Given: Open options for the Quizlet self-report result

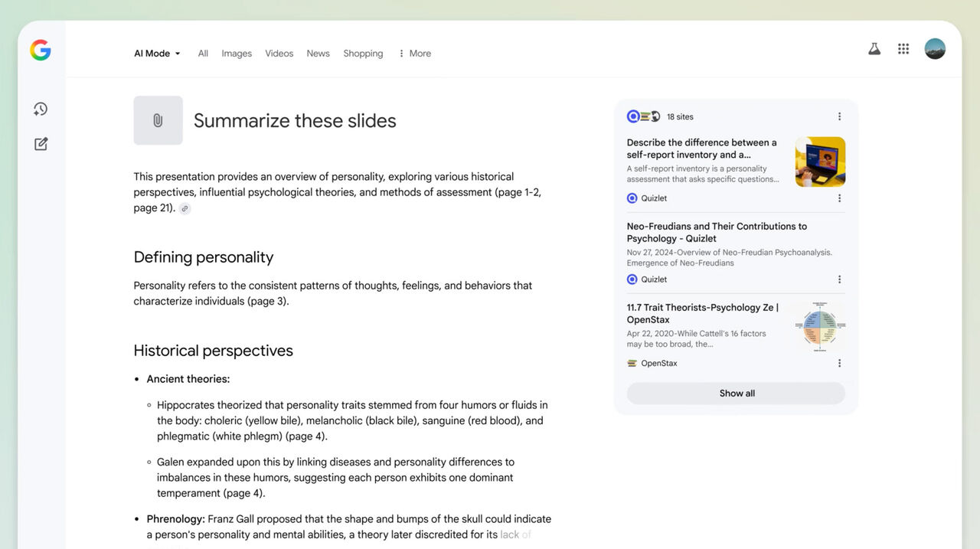Looking at the screenshot, I should point(839,198).
